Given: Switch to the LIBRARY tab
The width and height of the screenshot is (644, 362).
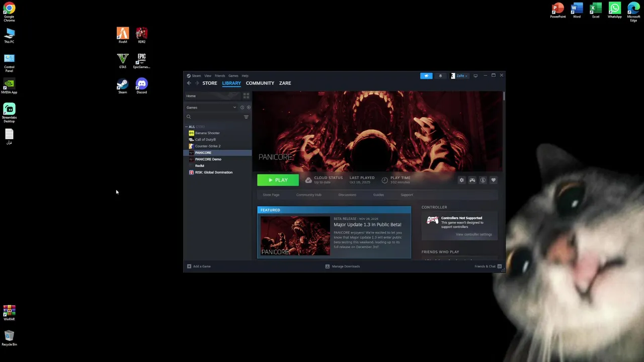Looking at the screenshot, I should [231, 83].
